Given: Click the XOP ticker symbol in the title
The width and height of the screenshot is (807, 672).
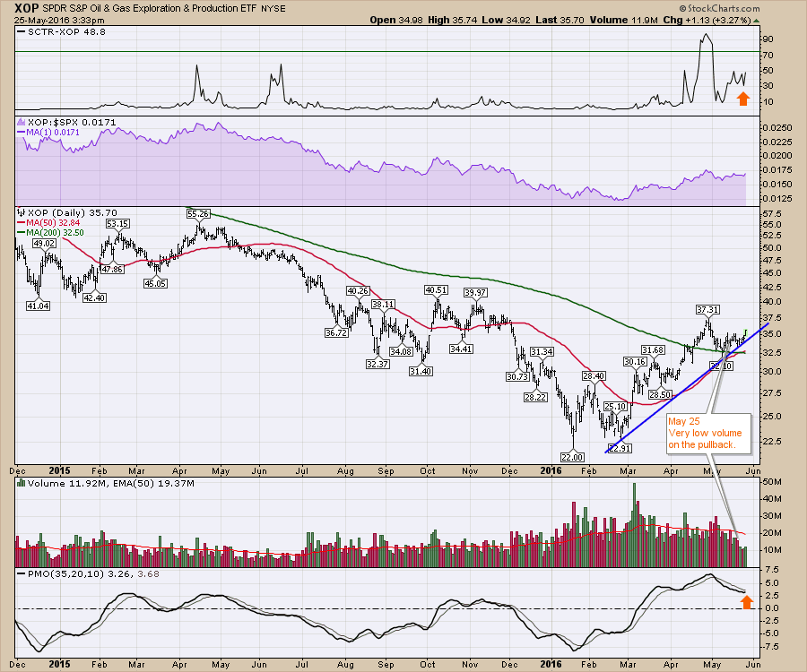Looking at the screenshot, I should [26, 8].
